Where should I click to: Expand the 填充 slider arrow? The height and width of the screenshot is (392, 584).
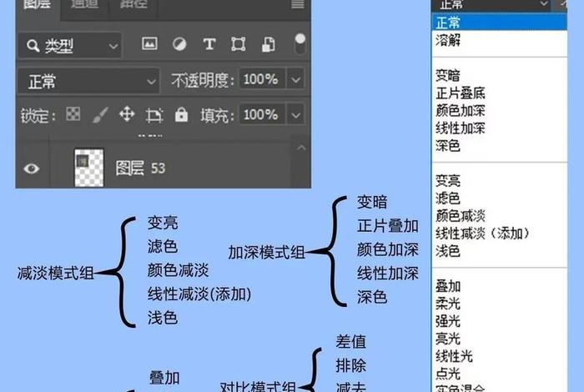click(295, 114)
